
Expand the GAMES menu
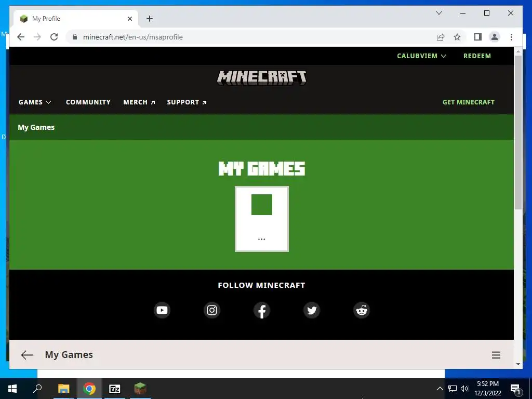(x=35, y=102)
